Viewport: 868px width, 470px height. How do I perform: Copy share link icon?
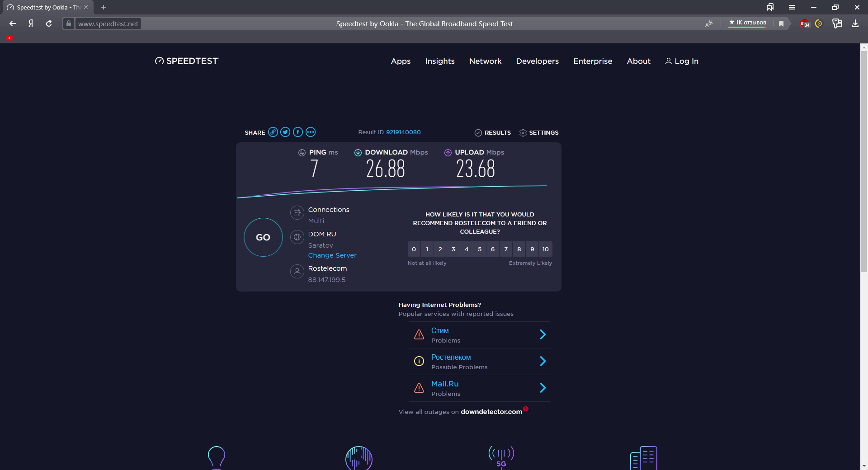(x=273, y=132)
